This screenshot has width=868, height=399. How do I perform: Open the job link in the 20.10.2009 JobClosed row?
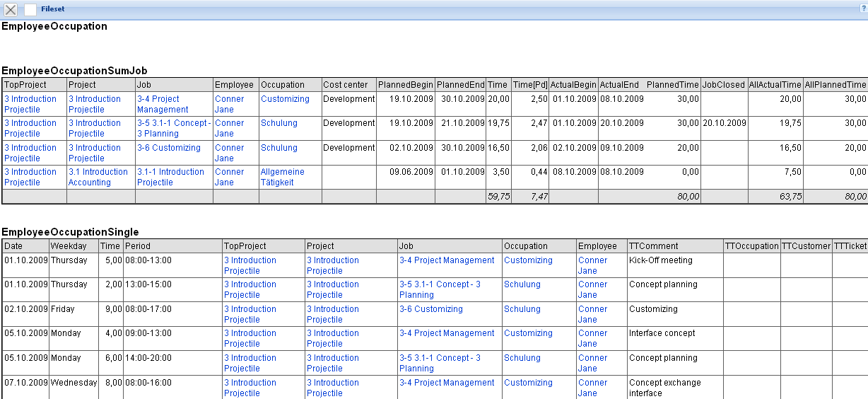pyautogui.click(x=173, y=128)
